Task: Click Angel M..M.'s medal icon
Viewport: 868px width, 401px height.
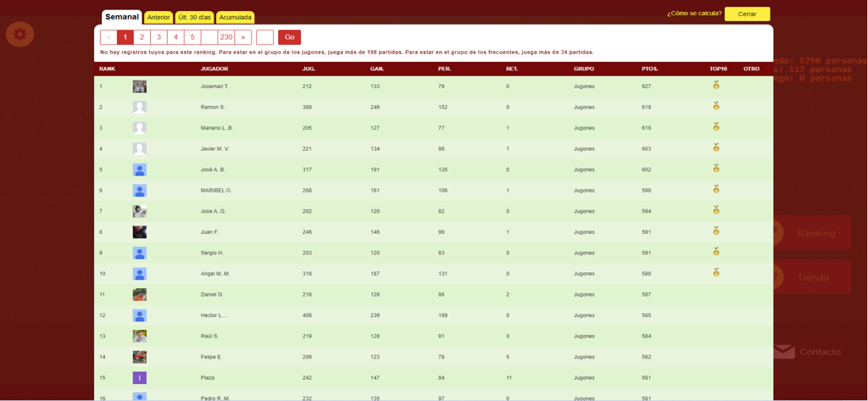Action: tap(715, 272)
